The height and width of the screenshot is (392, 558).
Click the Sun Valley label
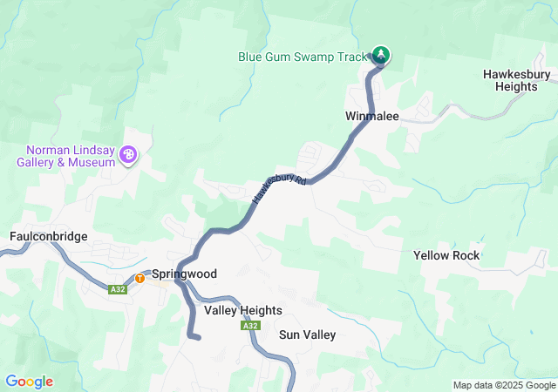[x=308, y=335]
